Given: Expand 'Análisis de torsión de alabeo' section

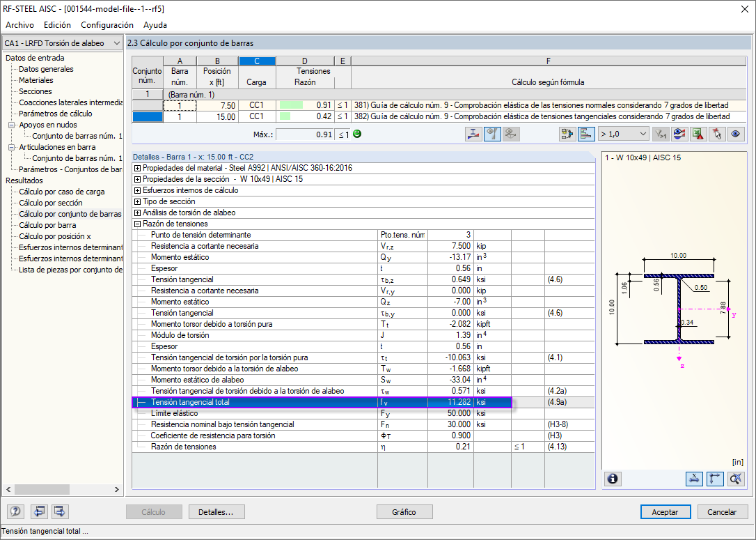Looking at the screenshot, I should 137,213.
